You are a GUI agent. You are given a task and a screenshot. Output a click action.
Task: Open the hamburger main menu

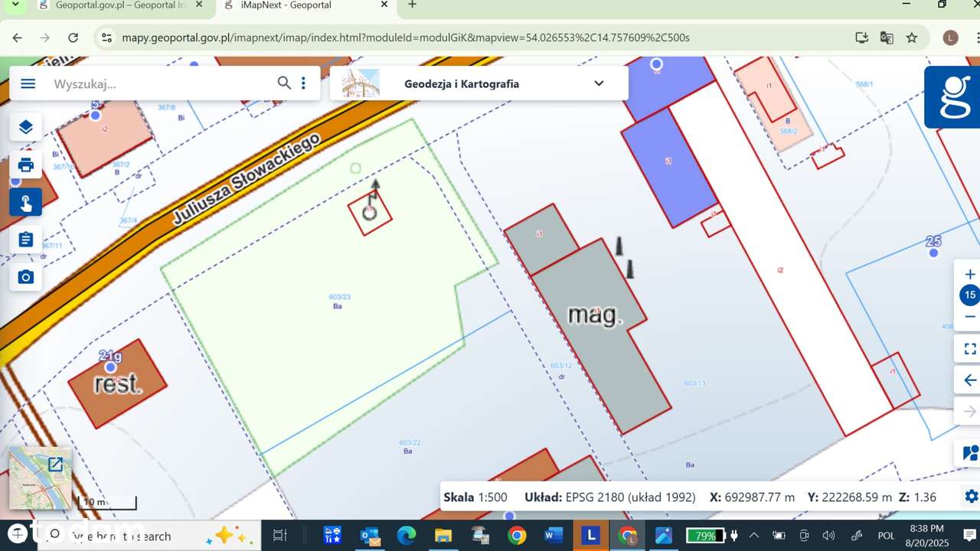[x=28, y=83]
